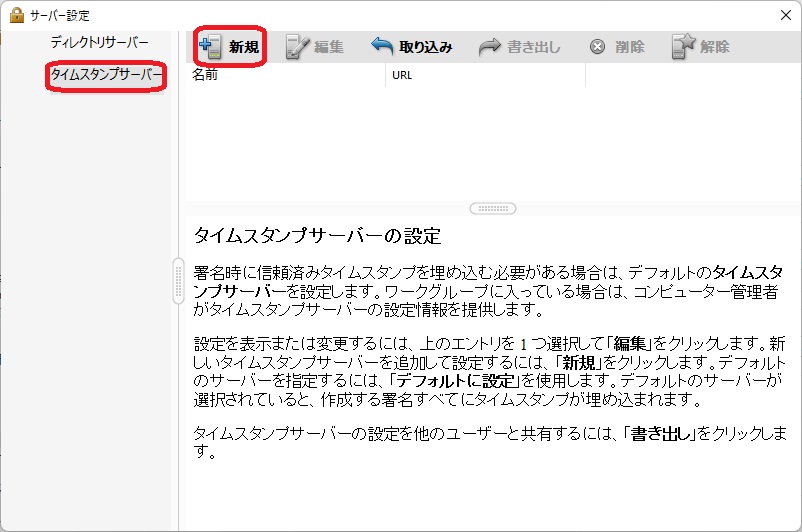802x532 pixels.
Task: Click the horizontal splitter grip below list
Action: pyautogui.click(x=492, y=208)
